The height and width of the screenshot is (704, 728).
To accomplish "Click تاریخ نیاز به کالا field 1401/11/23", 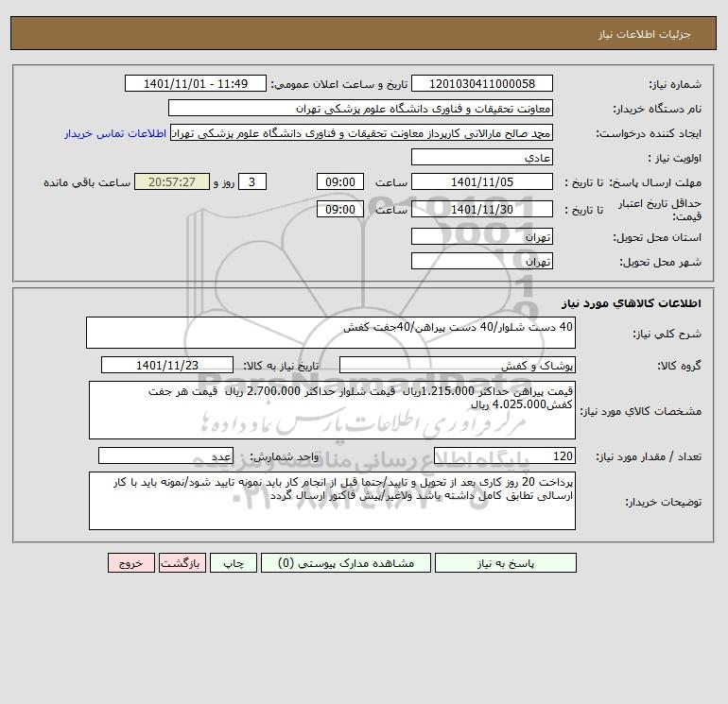I will click(167, 365).
